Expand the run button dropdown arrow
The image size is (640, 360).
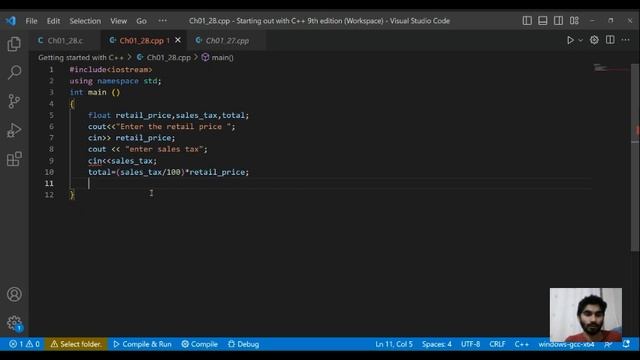[580, 40]
